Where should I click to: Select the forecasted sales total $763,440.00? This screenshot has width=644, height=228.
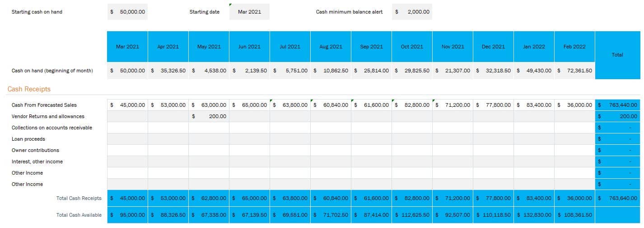coord(617,105)
